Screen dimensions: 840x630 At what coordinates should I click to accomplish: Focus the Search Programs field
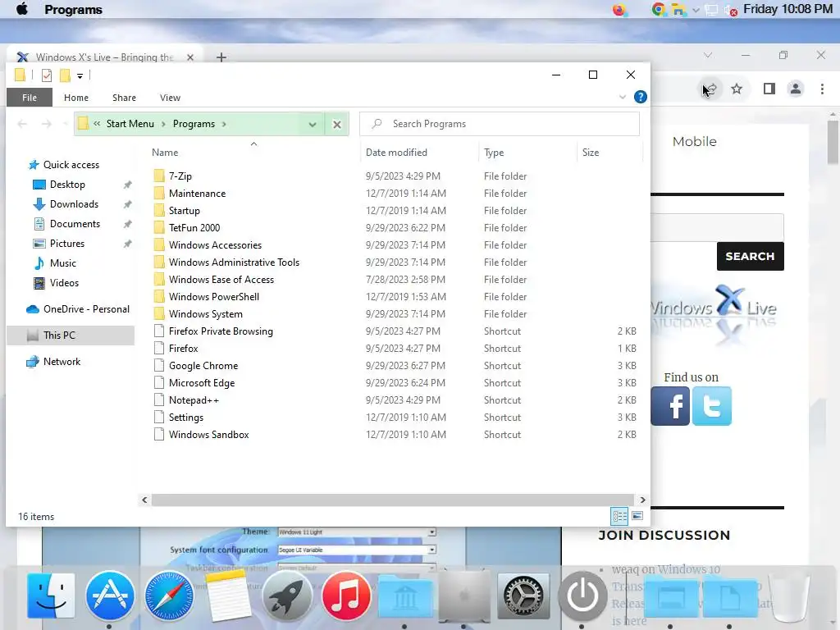(x=500, y=125)
